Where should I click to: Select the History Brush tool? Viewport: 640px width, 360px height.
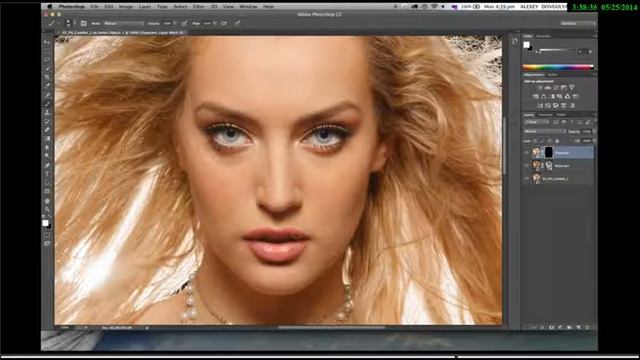pos(47,121)
